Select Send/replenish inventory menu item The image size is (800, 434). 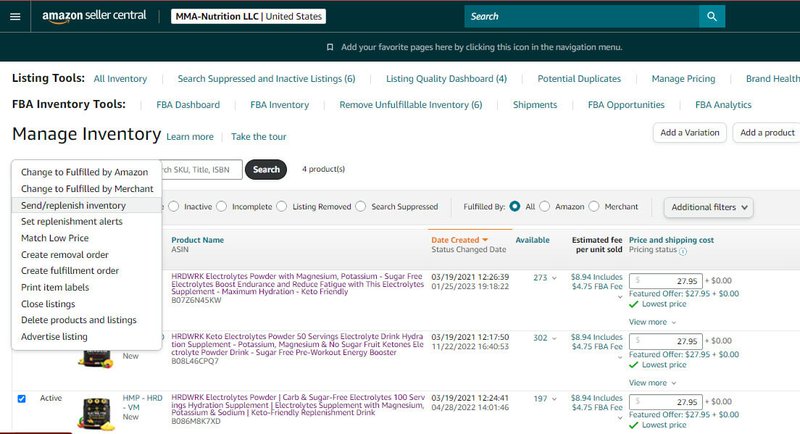(x=87, y=205)
